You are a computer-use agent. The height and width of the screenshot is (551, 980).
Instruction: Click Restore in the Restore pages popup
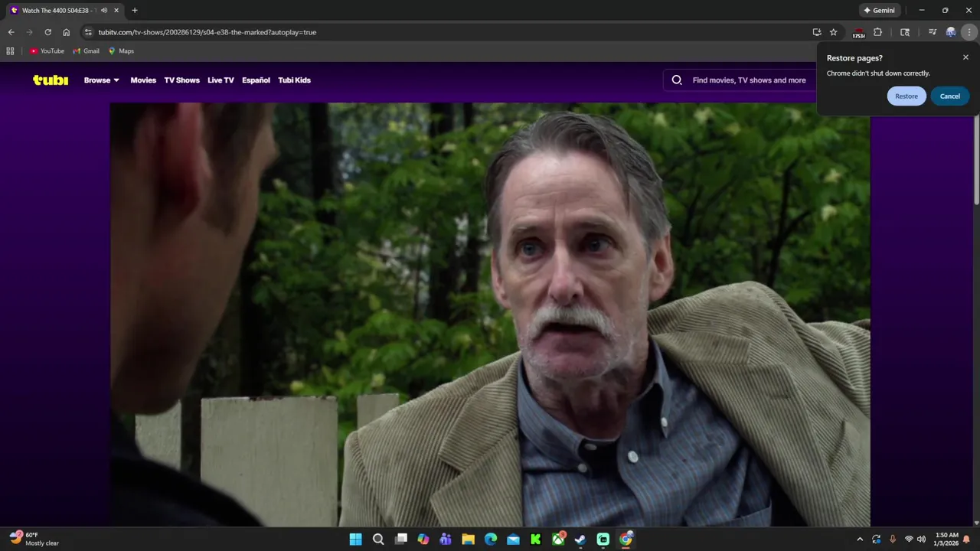tap(906, 96)
